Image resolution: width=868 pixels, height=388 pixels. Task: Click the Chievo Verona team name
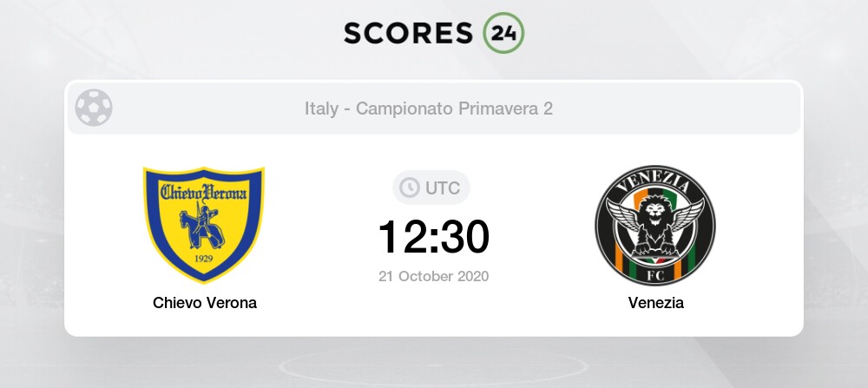coord(205,303)
